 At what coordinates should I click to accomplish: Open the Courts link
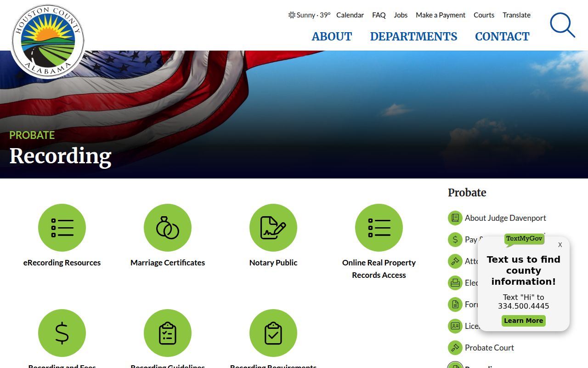[484, 15]
